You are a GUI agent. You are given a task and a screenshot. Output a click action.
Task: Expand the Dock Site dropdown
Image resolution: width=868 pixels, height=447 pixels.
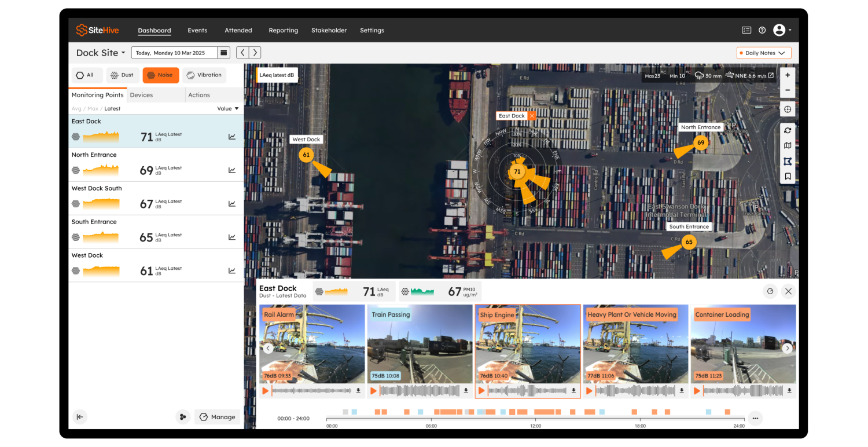click(101, 53)
